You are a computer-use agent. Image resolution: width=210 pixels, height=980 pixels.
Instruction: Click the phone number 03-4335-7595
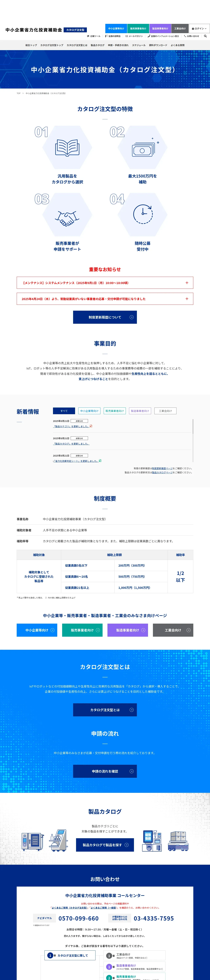click(154, 918)
